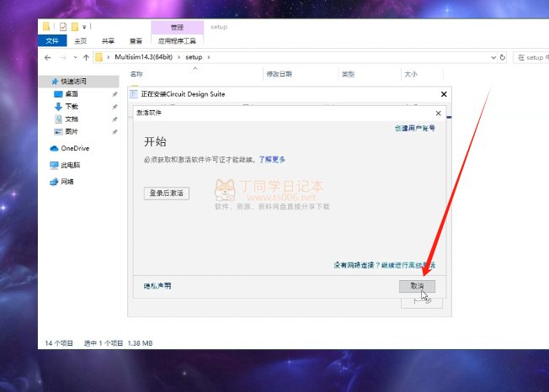Click the Up one level arrow icon
549x392 pixels.
click(86, 57)
